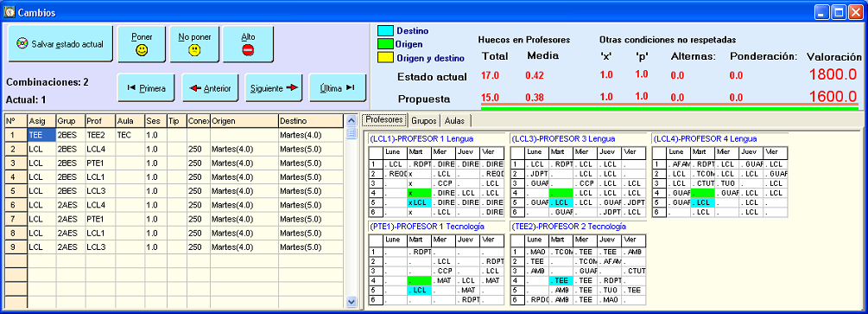The image size is (868, 314).
Task: Click the disc icon on Salvar estado actual
Action: [22, 44]
